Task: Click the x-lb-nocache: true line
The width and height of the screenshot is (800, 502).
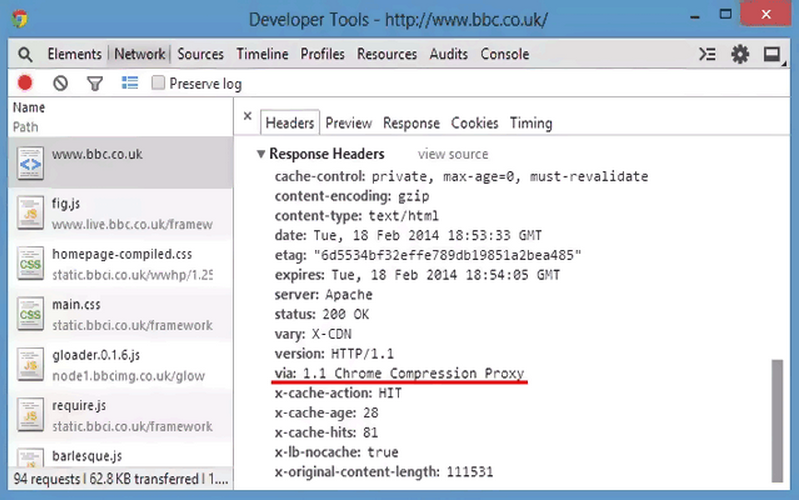Action: click(336, 452)
